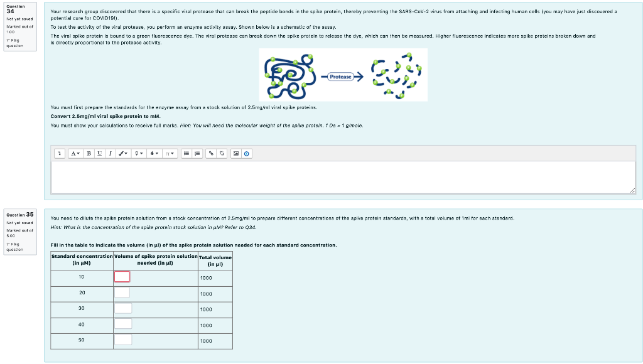Viewport: 643px width, 364px height.
Task: Apply italic formatting in the editor
Action: coord(110,153)
